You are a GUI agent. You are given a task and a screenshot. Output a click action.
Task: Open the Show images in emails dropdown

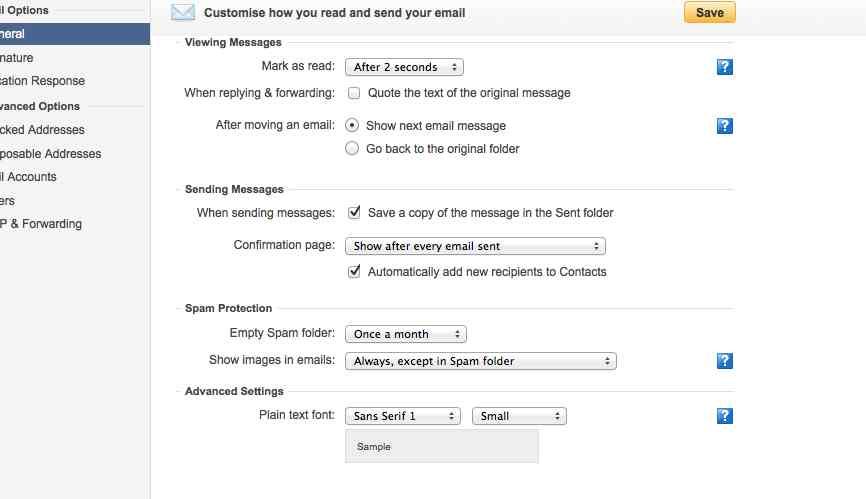480,361
